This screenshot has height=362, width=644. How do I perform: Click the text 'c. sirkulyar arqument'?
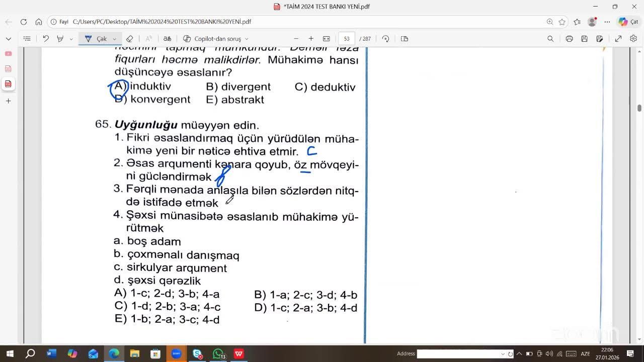[x=170, y=268]
